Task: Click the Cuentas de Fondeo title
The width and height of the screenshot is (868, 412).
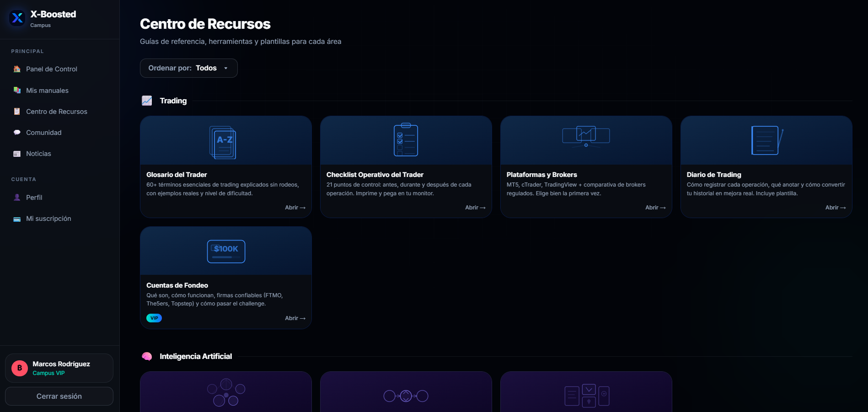Action: 177,285
